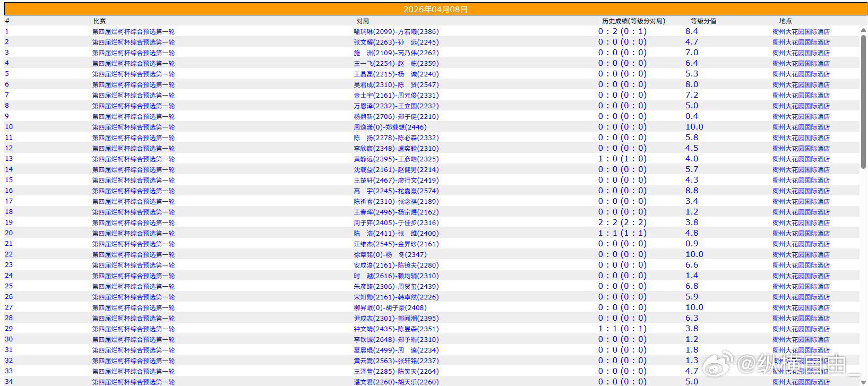
Task: View the pairing 高 宇(2245)-柁嘉熹(2574)
Action: pos(396,191)
